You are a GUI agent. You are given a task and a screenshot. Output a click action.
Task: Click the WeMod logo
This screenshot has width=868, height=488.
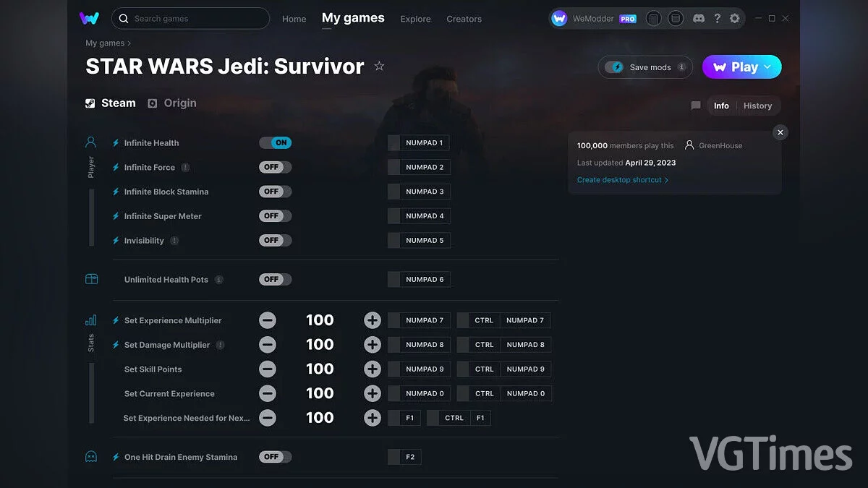click(88, 18)
